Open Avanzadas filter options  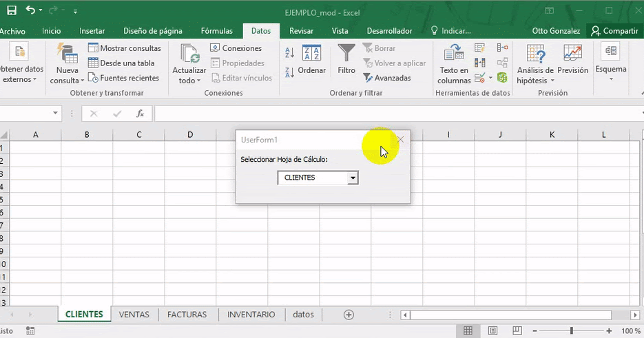tap(387, 78)
